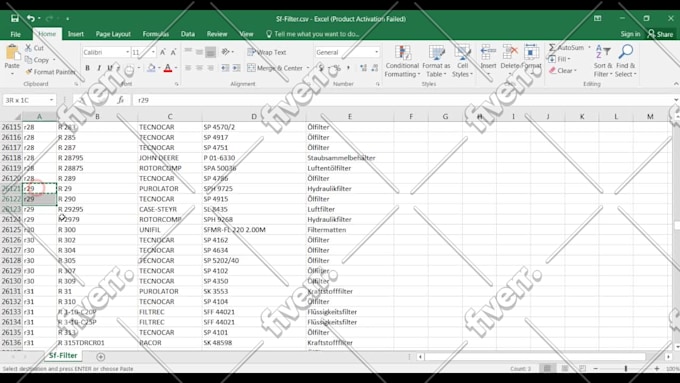Cut the selected cells
Screen dimensions: 680x383
pyautogui.click(x=34, y=48)
